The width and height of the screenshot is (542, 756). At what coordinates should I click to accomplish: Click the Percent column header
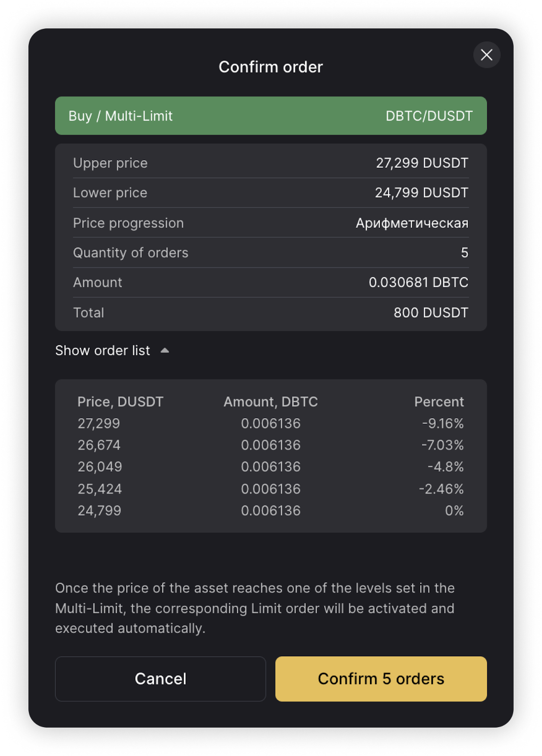click(439, 402)
